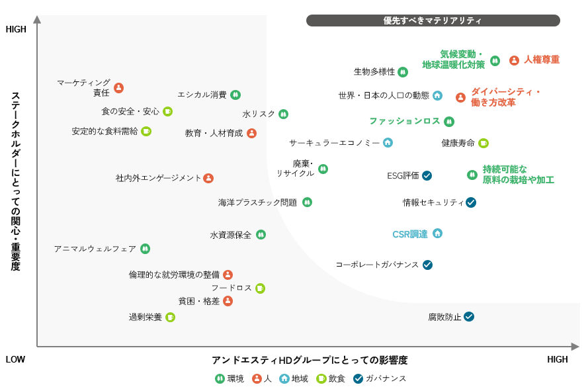The width and height of the screenshot is (588, 389).
Task: Click the horizontal axis title アンドエスティHDグループにとっての影響度
Action: [x=310, y=360]
